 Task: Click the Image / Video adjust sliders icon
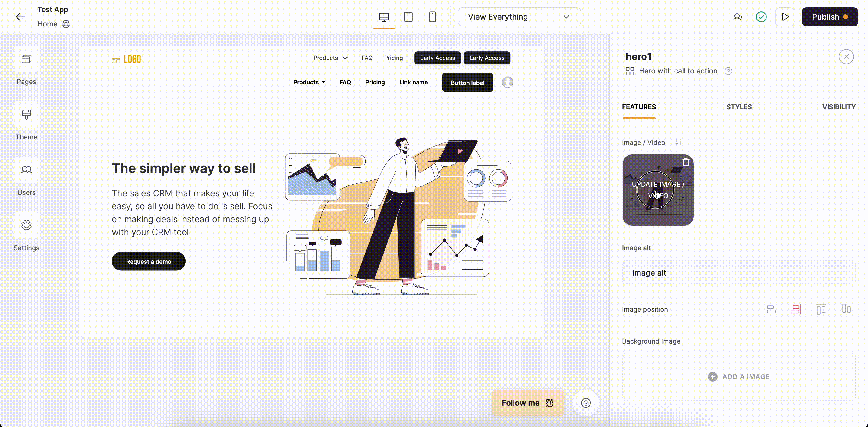pos(678,142)
